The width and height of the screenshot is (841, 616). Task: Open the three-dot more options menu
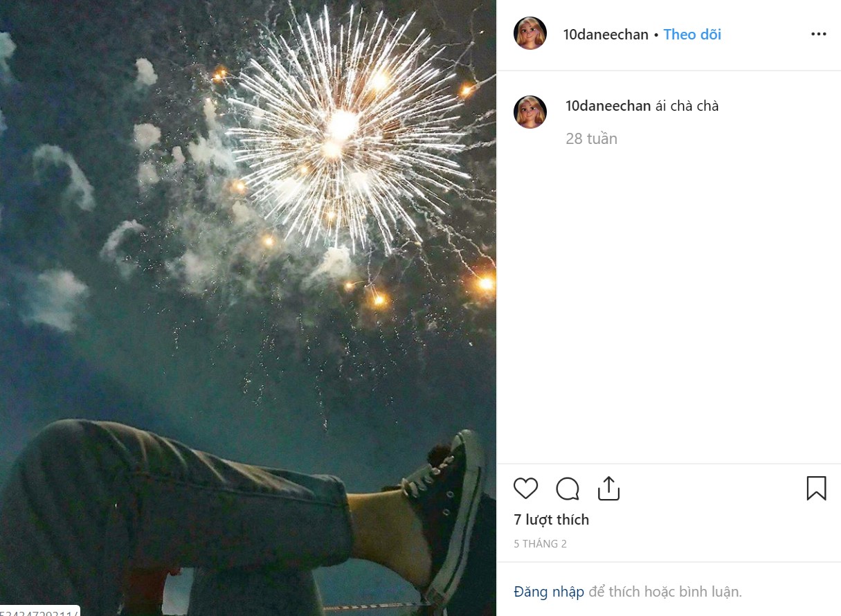pyautogui.click(x=818, y=34)
